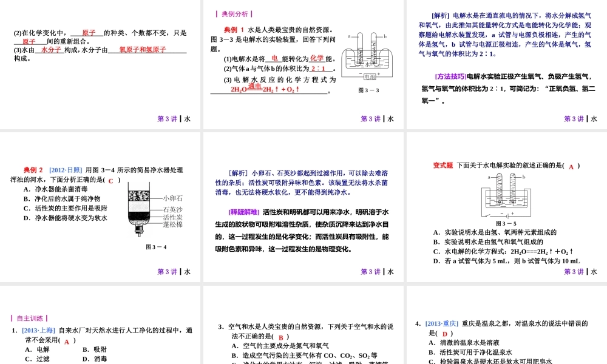Click option A. 实验说明水是由氢、氧两种元素组成的
The height and width of the screenshot is (364, 607).
coord(495,232)
